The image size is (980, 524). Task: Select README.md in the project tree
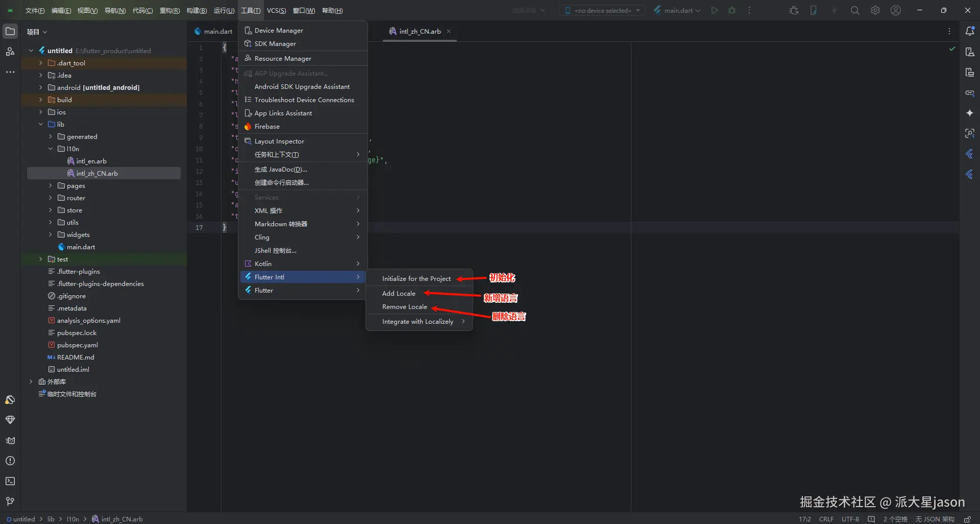76,357
